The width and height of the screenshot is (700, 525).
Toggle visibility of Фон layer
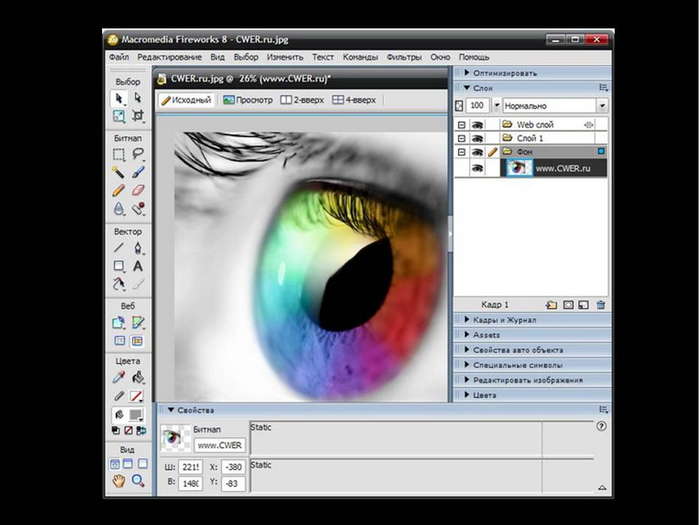click(x=477, y=152)
